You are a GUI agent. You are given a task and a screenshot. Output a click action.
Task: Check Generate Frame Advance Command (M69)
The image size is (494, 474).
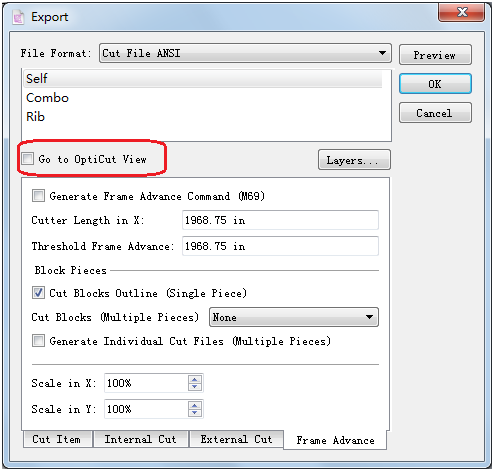point(38,196)
